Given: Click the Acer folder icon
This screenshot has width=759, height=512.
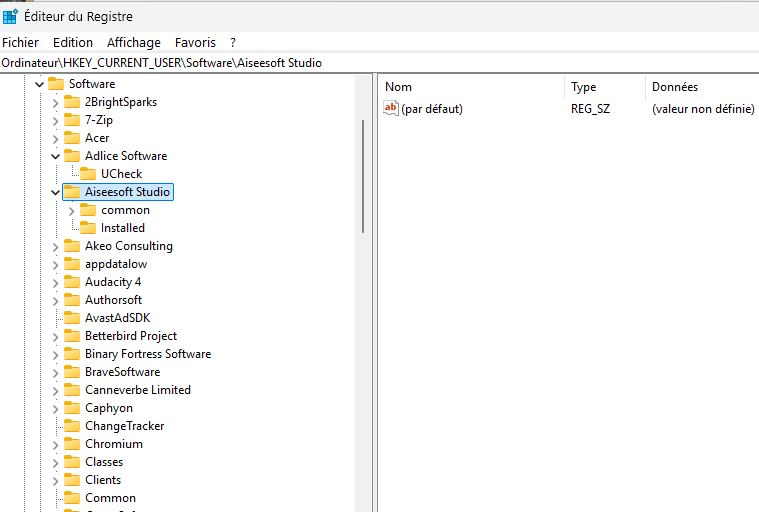Looking at the screenshot, I should [72, 138].
